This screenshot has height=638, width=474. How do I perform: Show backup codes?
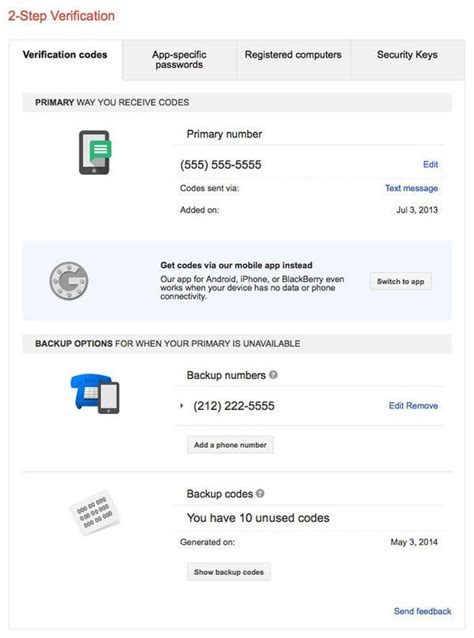point(229,572)
